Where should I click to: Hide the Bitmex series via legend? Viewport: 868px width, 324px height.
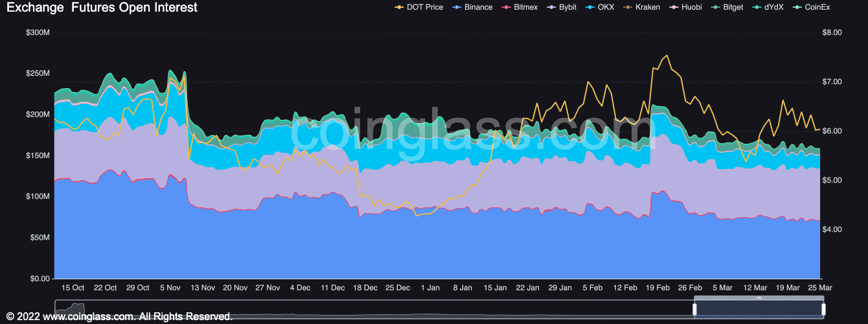[519, 7]
